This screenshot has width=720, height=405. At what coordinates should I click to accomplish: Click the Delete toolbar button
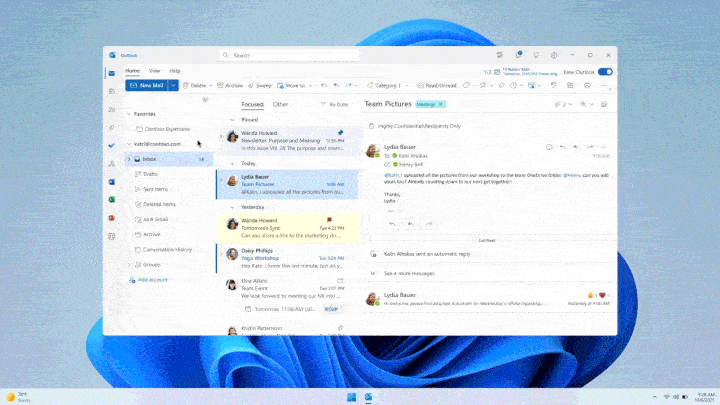[194, 85]
